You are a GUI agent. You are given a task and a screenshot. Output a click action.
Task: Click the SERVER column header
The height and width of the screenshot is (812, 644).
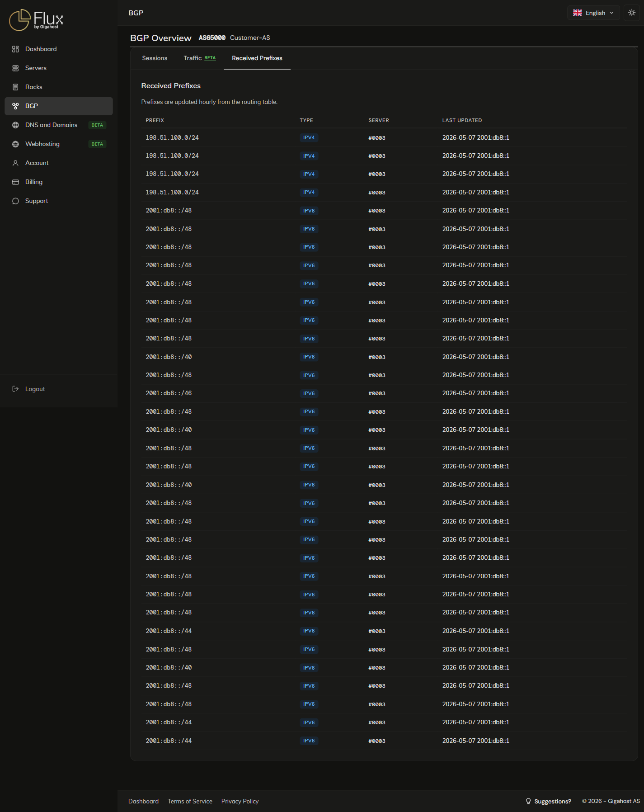click(379, 120)
